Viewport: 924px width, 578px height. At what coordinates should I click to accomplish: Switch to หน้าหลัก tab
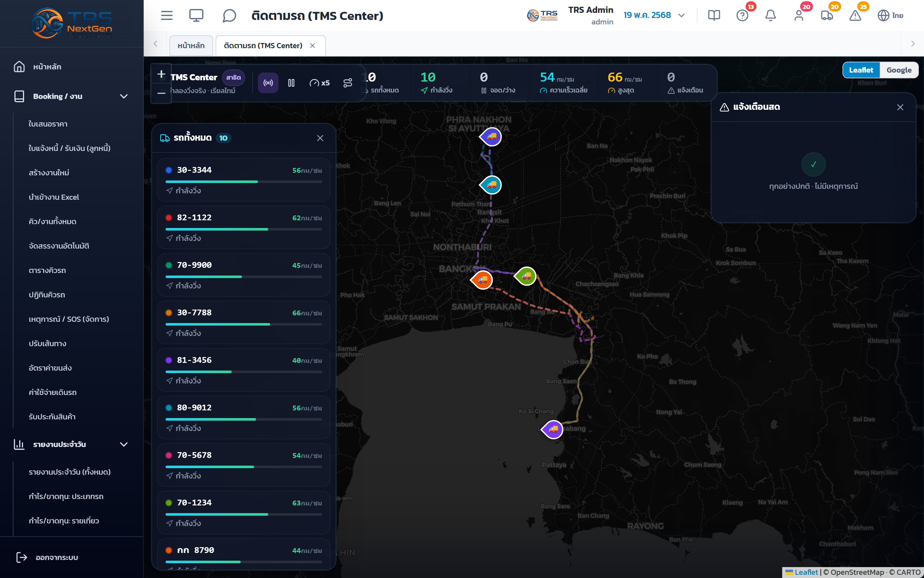coord(191,46)
